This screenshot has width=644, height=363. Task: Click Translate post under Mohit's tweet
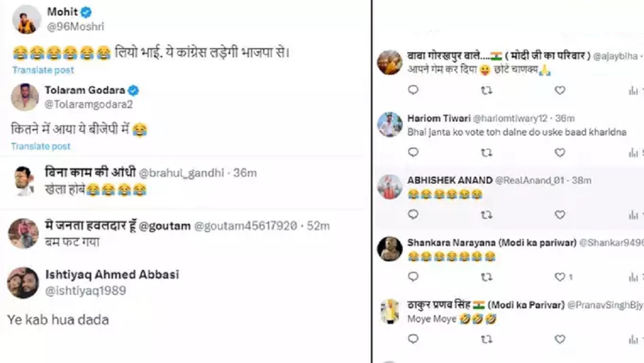click(43, 70)
